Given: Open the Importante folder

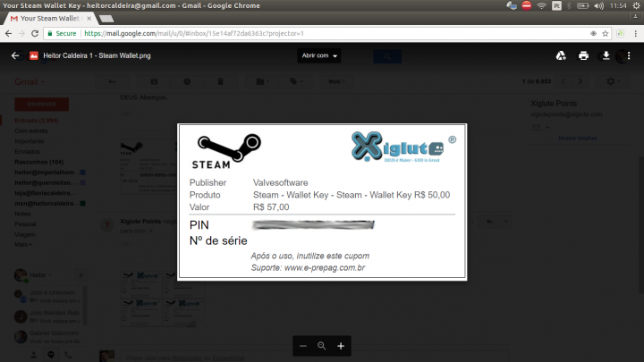Looking at the screenshot, I should (x=30, y=141).
